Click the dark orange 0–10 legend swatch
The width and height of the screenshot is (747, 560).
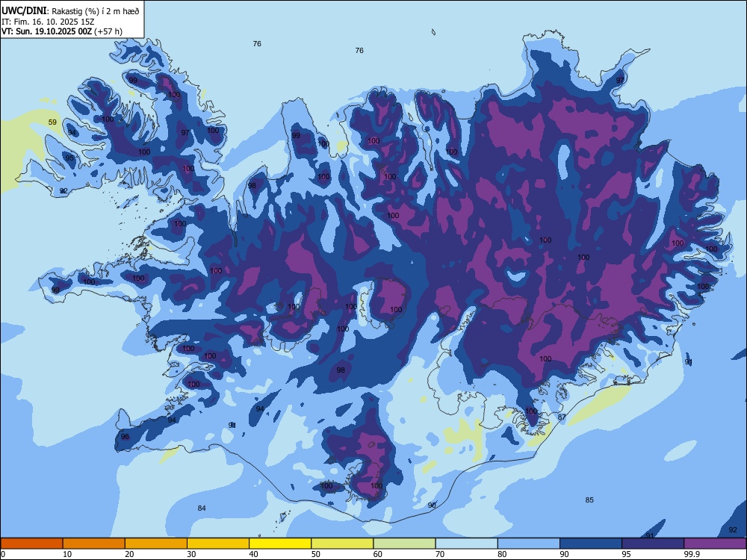point(31,544)
